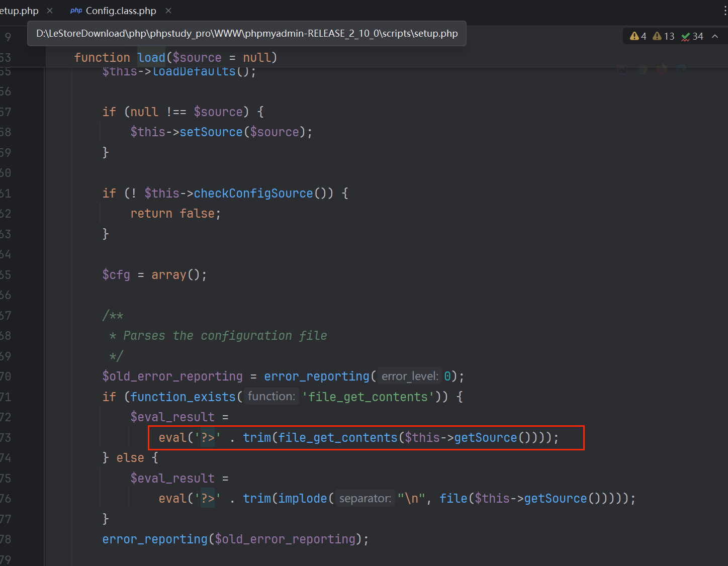This screenshot has width=728, height=566.
Task: Click the php file icon on Config.class.php tab
Action: click(76, 11)
